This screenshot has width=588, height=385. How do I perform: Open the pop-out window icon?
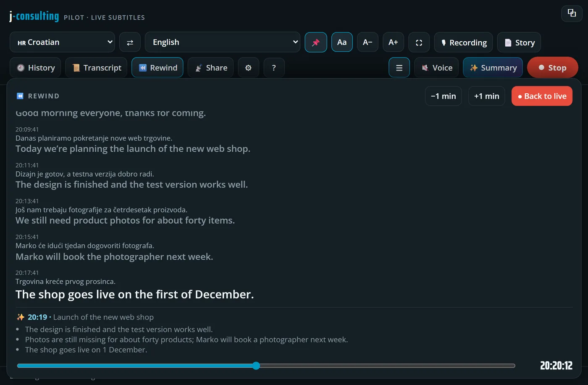572,13
